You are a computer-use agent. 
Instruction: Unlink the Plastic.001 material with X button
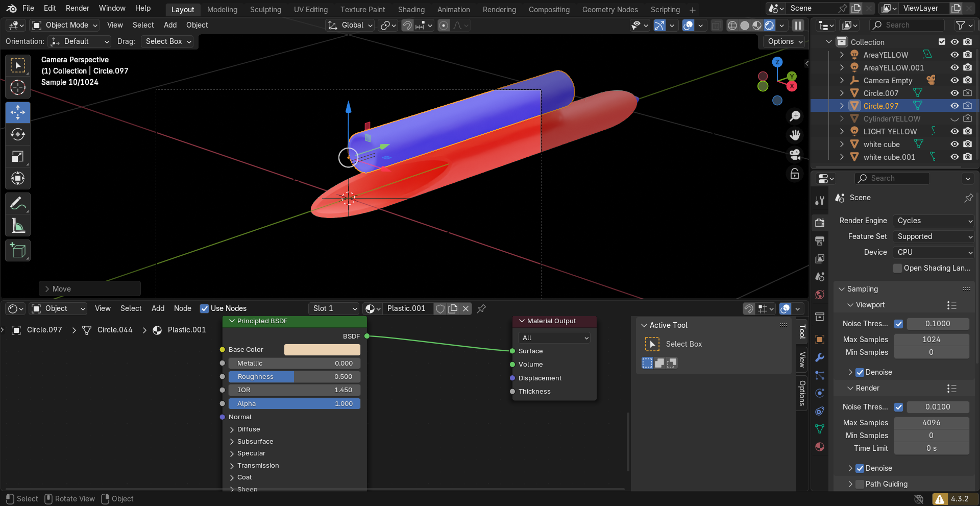pyautogui.click(x=465, y=308)
